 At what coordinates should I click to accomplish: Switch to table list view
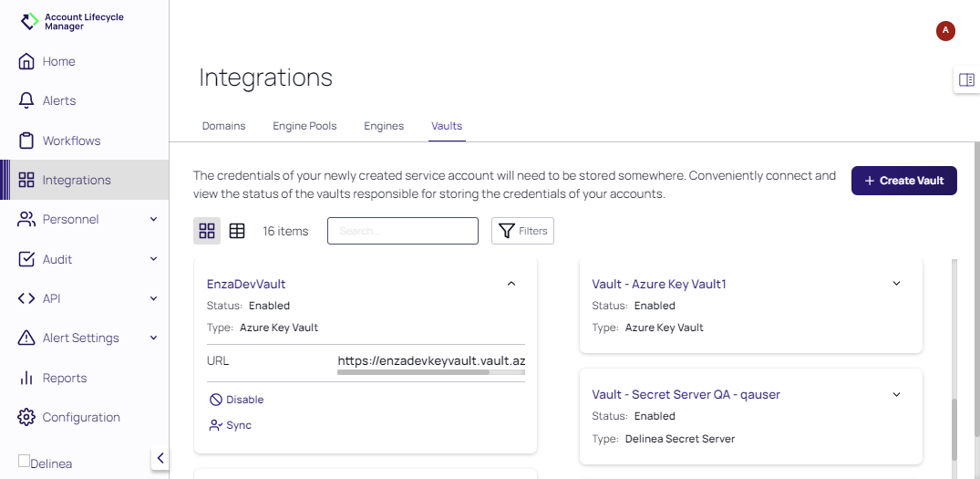(x=237, y=231)
